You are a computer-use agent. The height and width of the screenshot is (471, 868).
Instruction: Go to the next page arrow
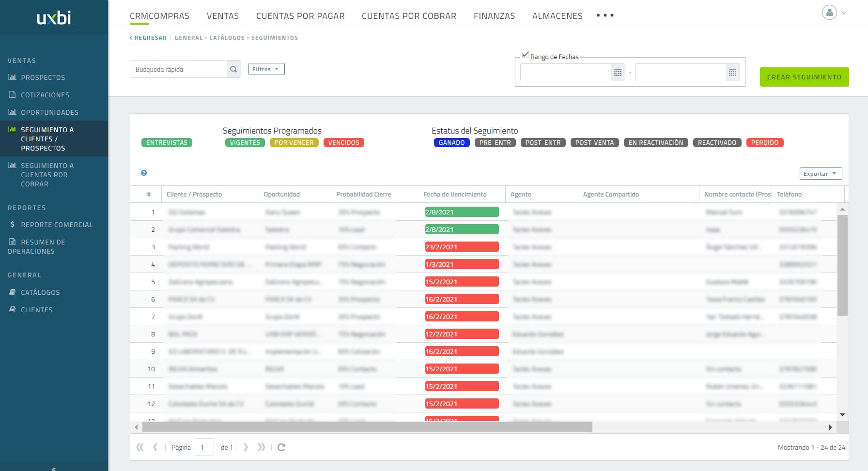[x=246, y=447]
